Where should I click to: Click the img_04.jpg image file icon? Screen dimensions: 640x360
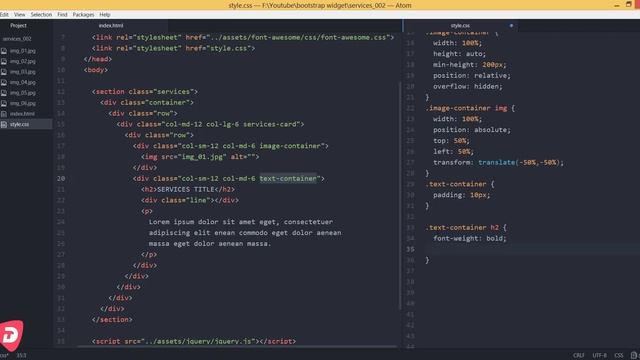(x=4, y=82)
